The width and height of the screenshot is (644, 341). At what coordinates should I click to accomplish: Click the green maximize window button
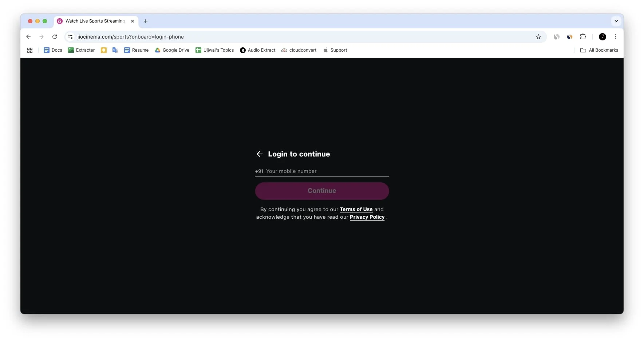point(45,21)
